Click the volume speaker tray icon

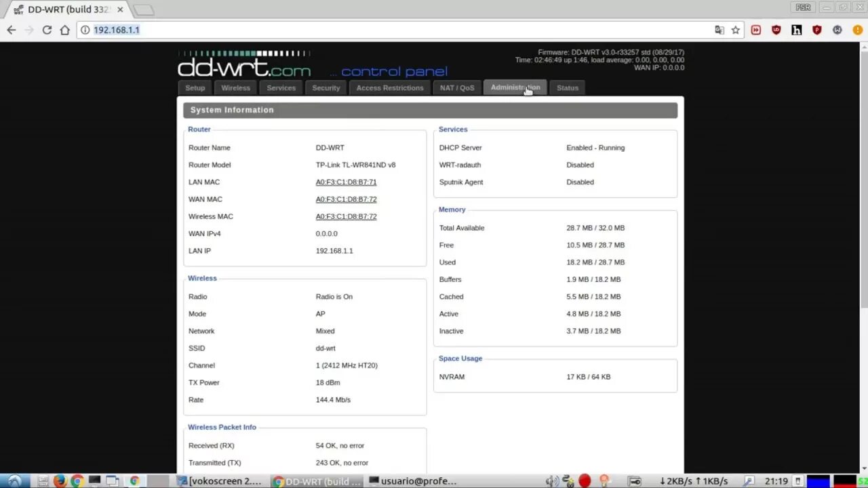[552, 481]
